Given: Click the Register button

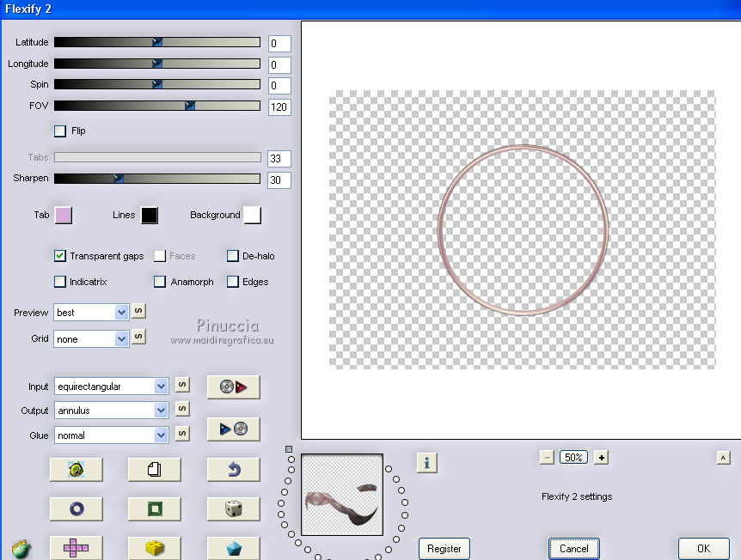Looking at the screenshot, I should [x=444, y=549].
